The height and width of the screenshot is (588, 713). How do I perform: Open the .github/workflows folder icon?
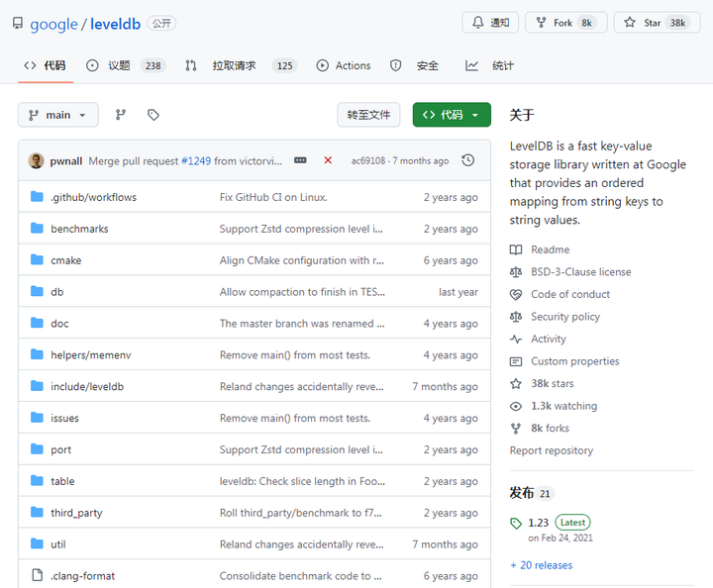coord(37,197)
